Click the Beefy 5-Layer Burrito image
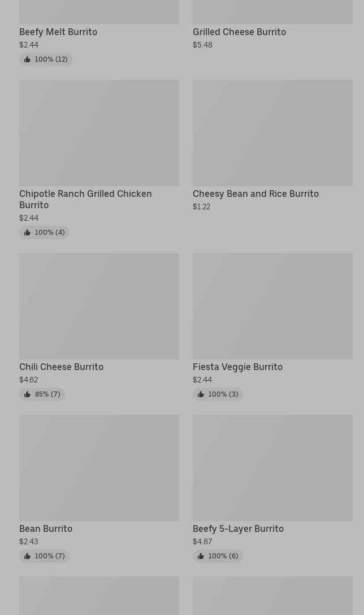Viewport: 364px width, 615px height. 272,467
